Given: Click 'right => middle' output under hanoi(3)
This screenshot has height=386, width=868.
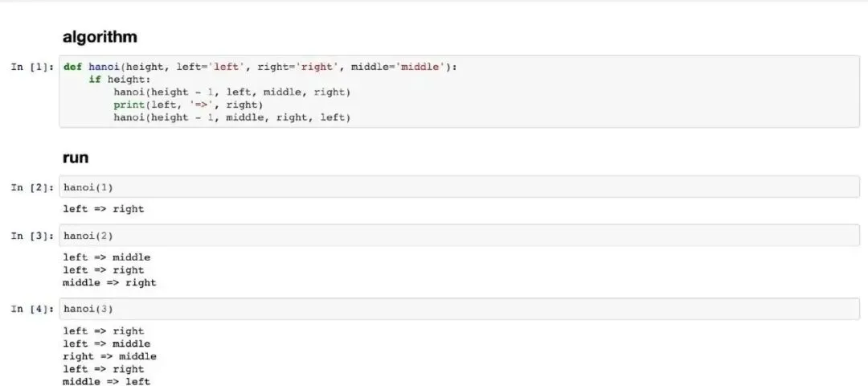Looking at the screenshot, I should (109, 357).
